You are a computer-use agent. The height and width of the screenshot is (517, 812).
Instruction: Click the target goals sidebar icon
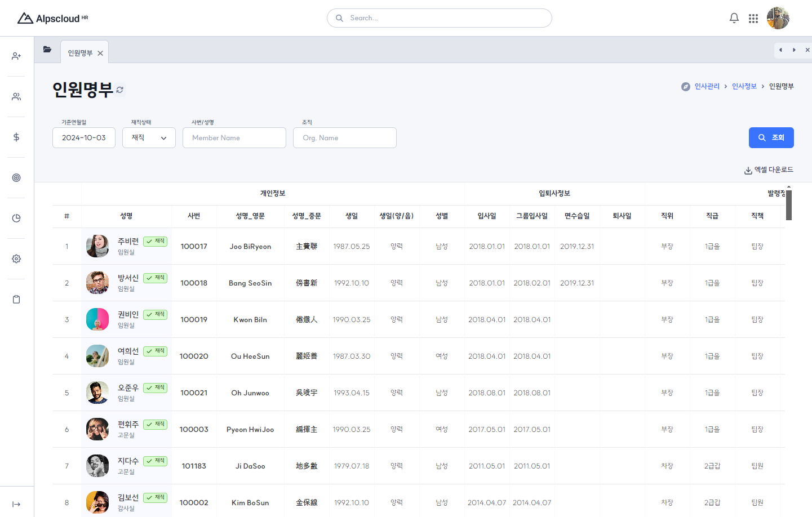(x=16, y=178)
